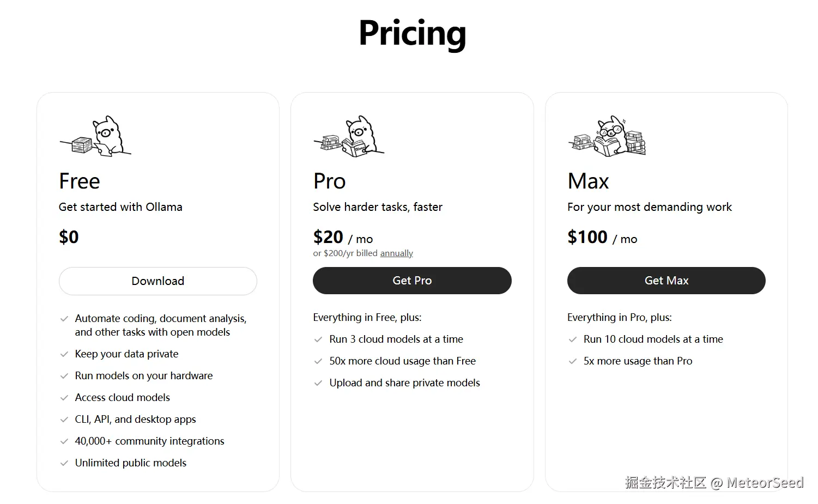818x504 pixels.
Task: Click checkmark beside 5x more usage than Pro
Action: 573,361
